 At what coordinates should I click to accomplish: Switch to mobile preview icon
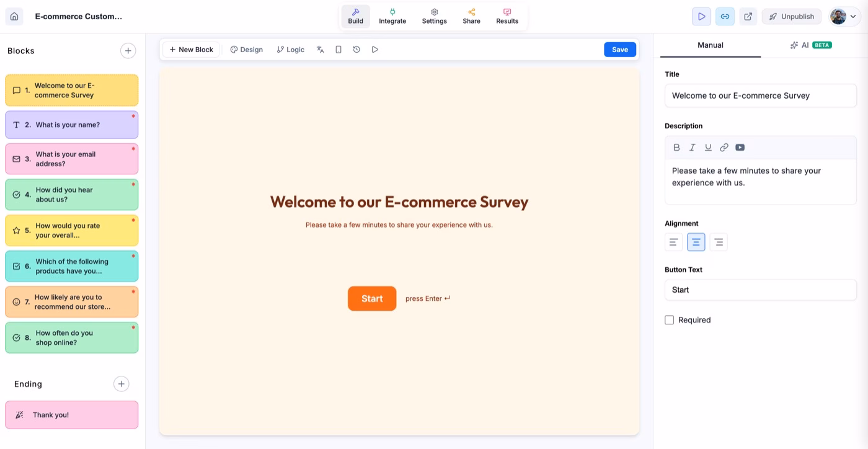339,50
